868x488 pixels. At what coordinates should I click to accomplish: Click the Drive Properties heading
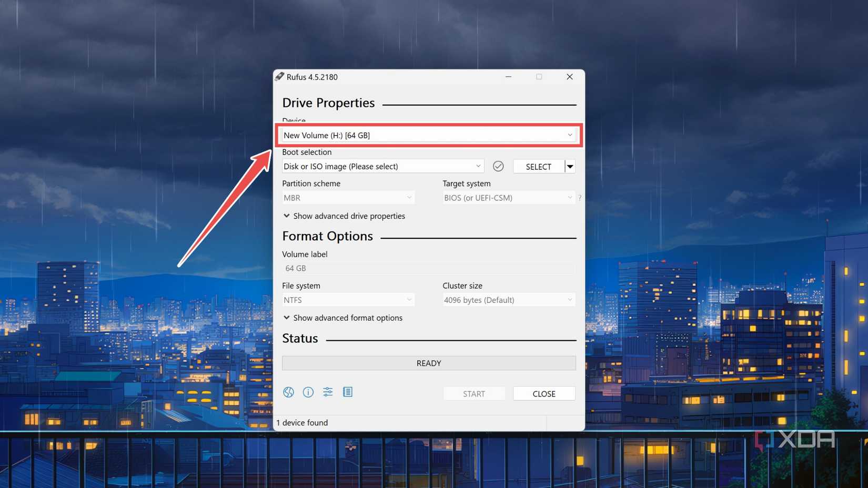pyautogui.click(x=328, y=103)
